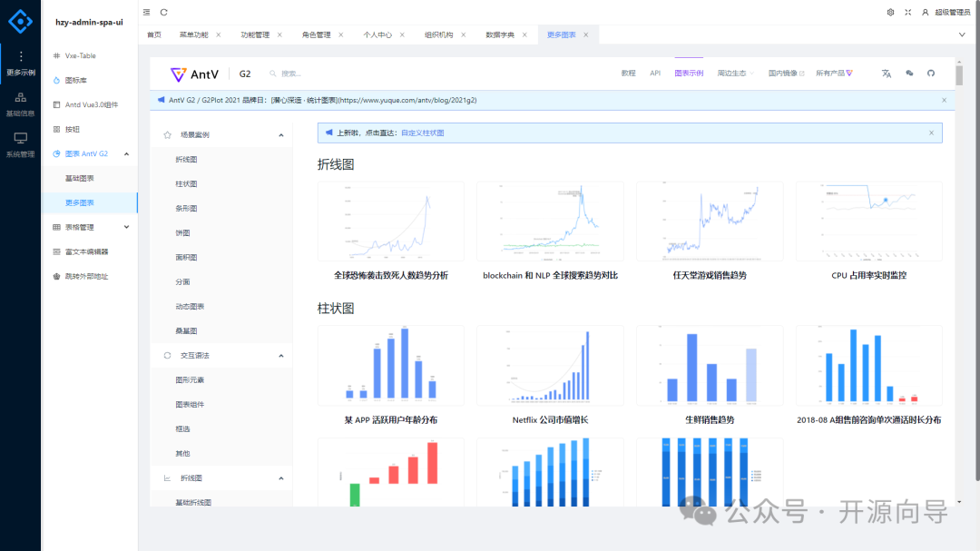Open the 所有产品 dropdown
The image size is (980, 551).
point(835,74)
